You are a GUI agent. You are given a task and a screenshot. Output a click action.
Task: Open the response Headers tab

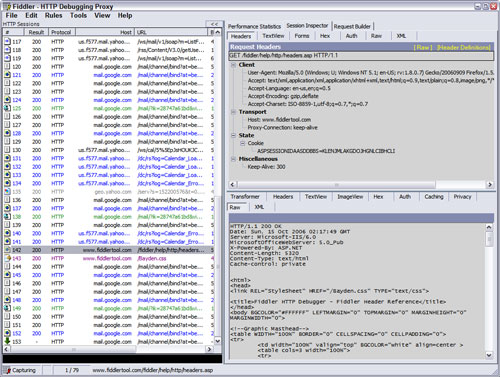coord(283,197)
